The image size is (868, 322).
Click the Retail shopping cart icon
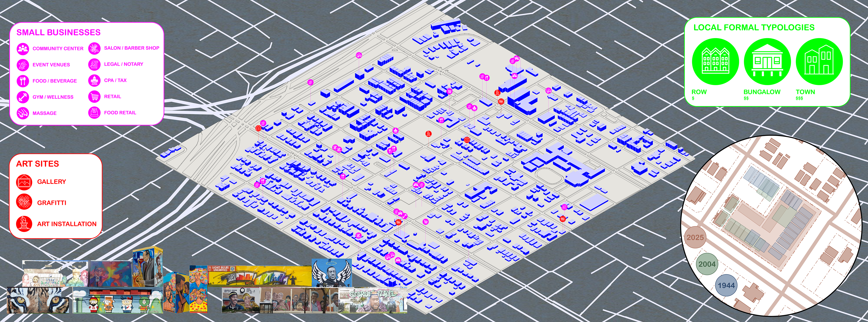click(94, 97)
